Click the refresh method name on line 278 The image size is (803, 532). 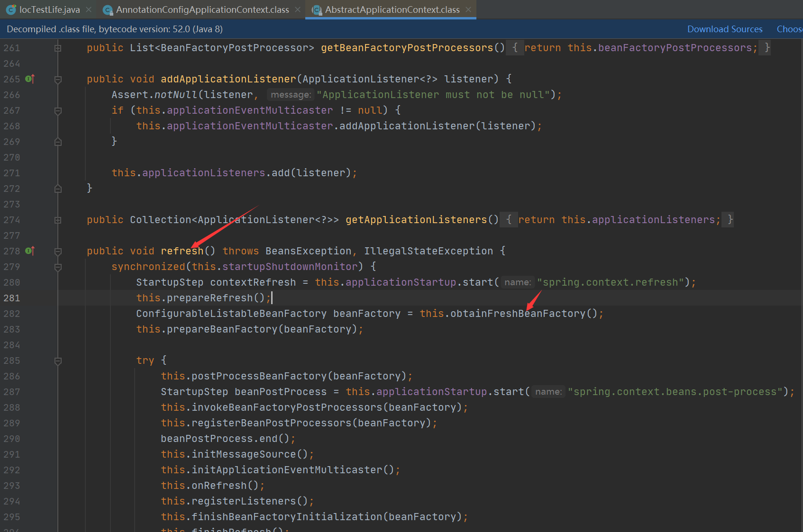[x=182, y=251]
